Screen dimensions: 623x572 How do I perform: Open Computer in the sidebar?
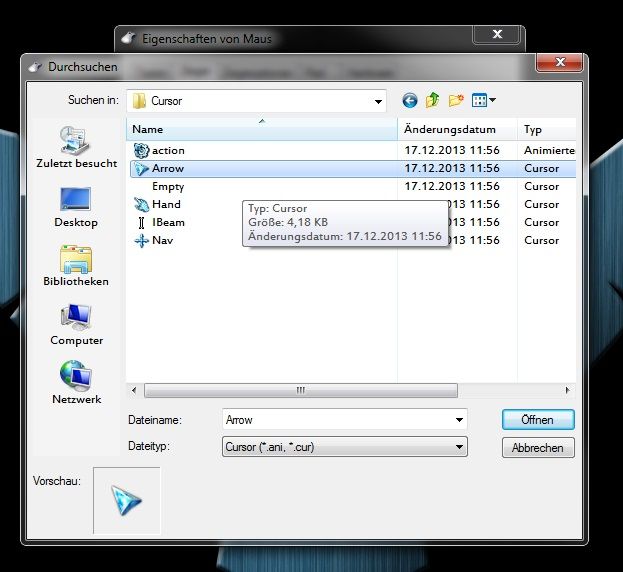(x=76, y=325)
